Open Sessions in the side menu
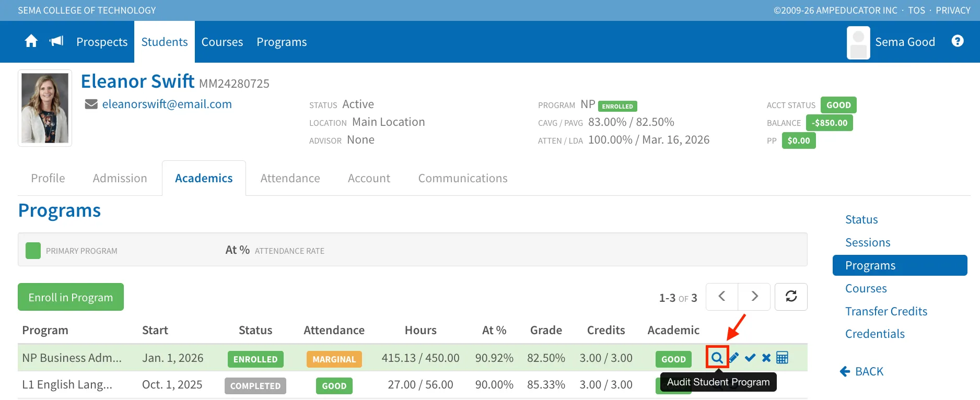This screenshot has width=980, height=400. point(868,242)
